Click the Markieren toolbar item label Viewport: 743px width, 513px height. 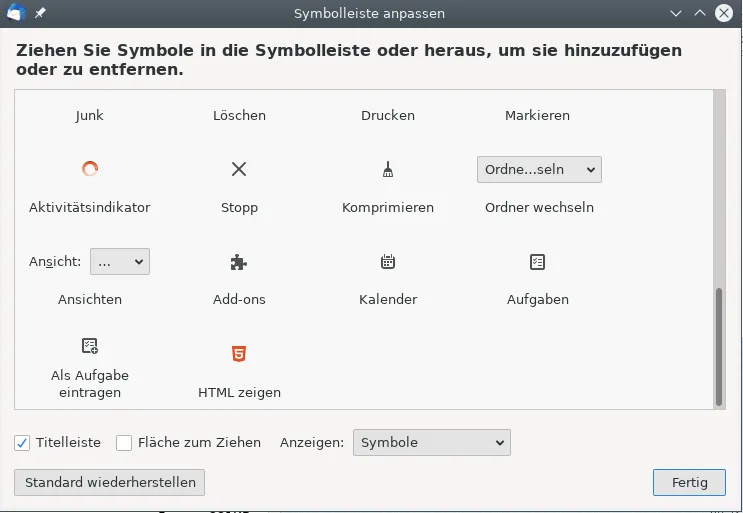pos(537,116)
